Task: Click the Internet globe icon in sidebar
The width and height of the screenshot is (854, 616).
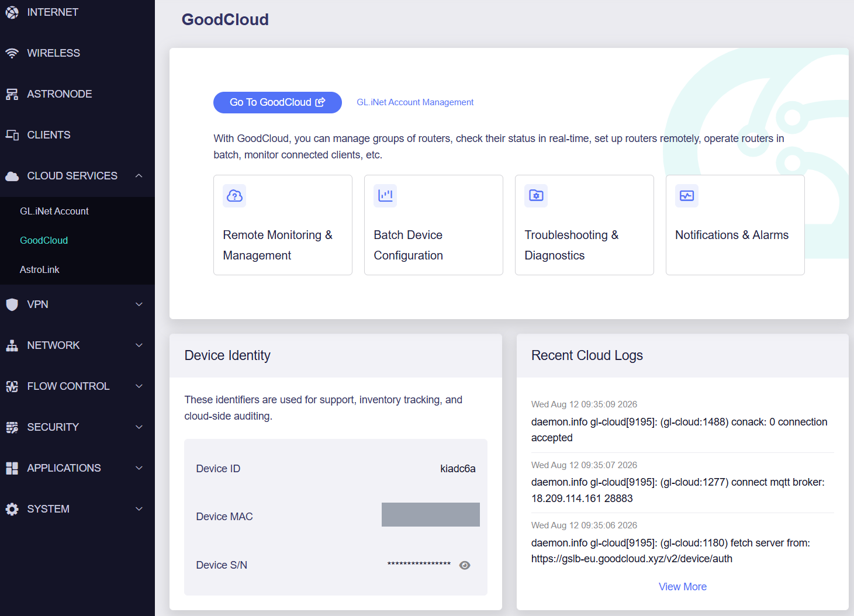Action: [12, 12]
